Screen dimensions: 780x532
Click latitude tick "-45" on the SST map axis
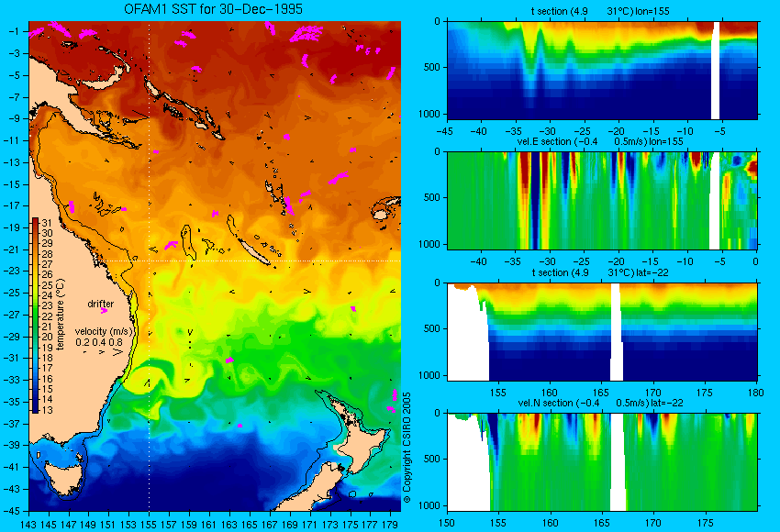point(12,511)
